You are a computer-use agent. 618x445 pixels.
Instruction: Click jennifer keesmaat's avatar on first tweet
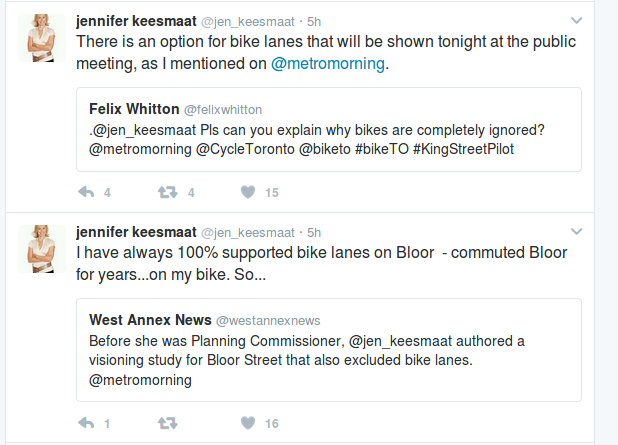tap(42, 39)
